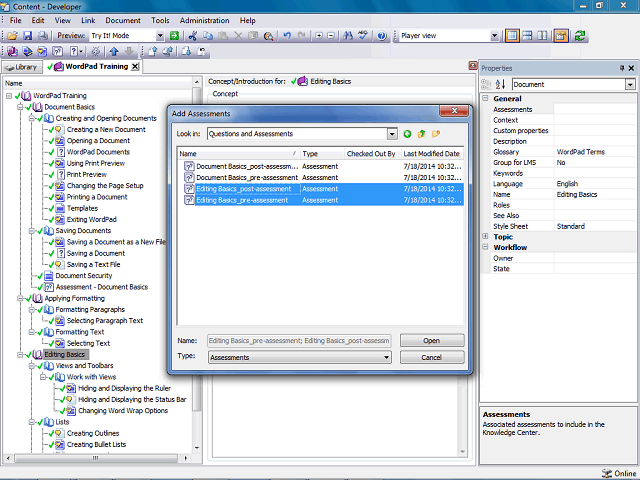This screenshot has height=480, width=640.
Task: Open the File menu
Action: [16, 20]
